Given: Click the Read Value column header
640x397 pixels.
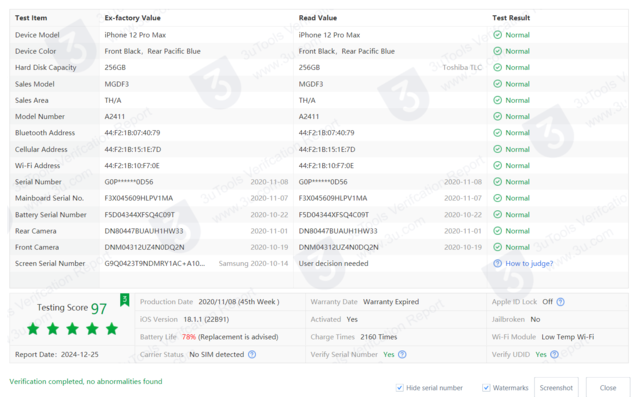Looking at the screenshot, I should (x=318, y=18).
